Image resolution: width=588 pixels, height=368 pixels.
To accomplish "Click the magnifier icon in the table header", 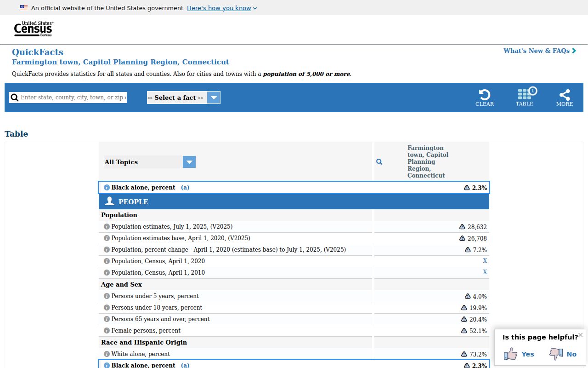I will click(x=379, y=162).
